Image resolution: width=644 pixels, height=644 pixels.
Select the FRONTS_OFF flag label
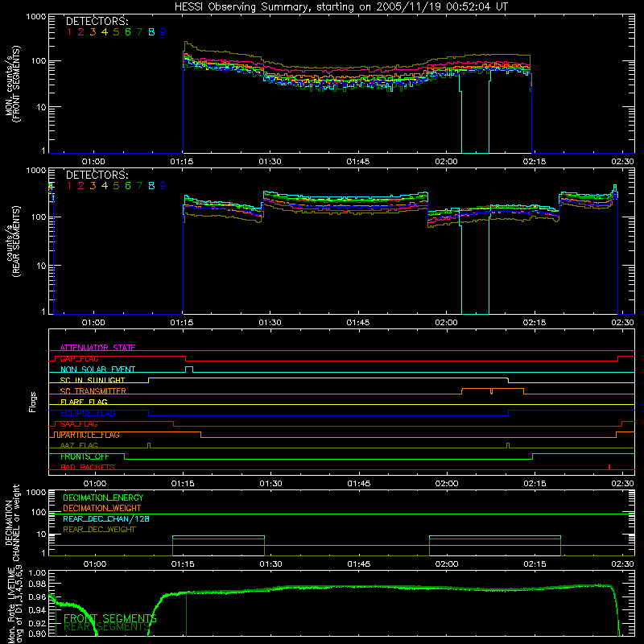tap(85, 456)
